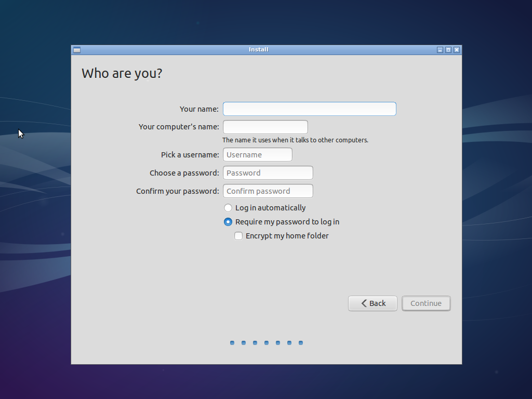Click the "Who are you?" heading
This screenshot has height=399, width=532.
[x=122, y=73]
